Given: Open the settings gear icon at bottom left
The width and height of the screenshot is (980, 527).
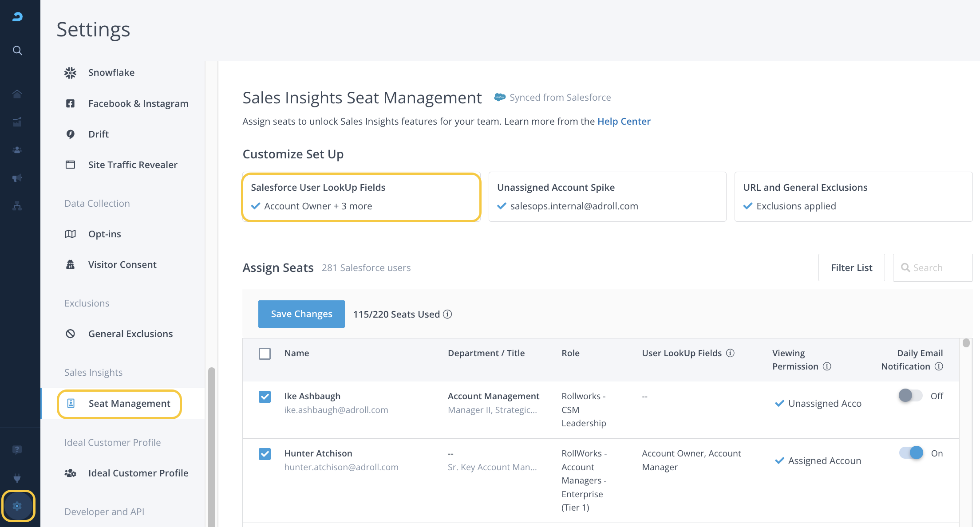Looking at the screenshot, I should 17,506.
